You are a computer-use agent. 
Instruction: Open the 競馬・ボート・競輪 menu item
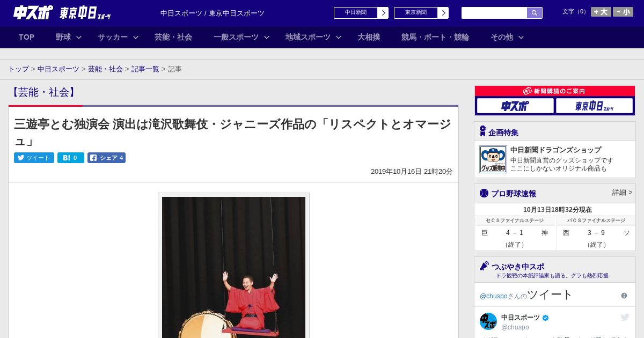435,37
